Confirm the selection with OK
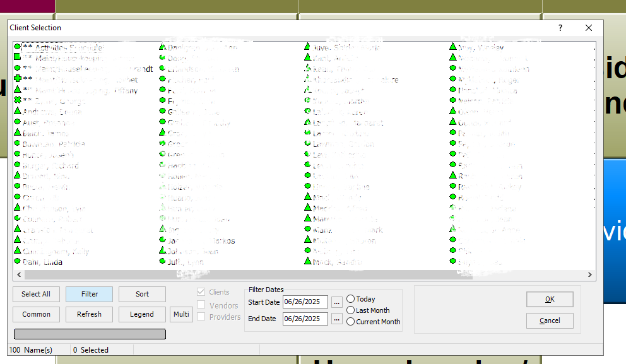Screen dimensions: 626x364 pyautogui.click(x=550, y=300)
